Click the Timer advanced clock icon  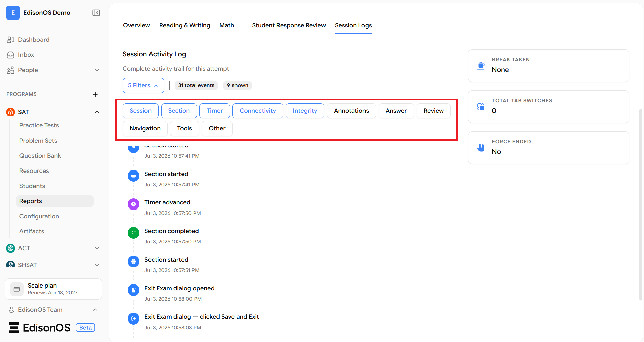click(134, 204)
